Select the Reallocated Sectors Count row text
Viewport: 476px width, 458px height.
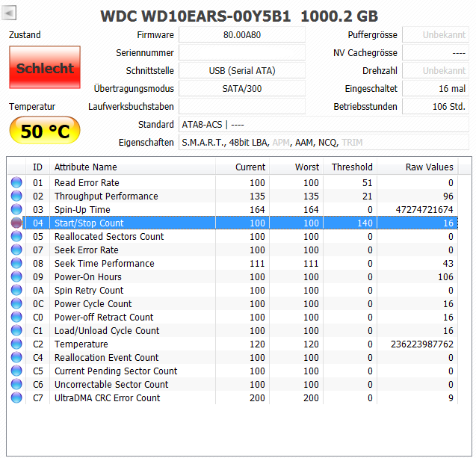[x=109, y=236]
